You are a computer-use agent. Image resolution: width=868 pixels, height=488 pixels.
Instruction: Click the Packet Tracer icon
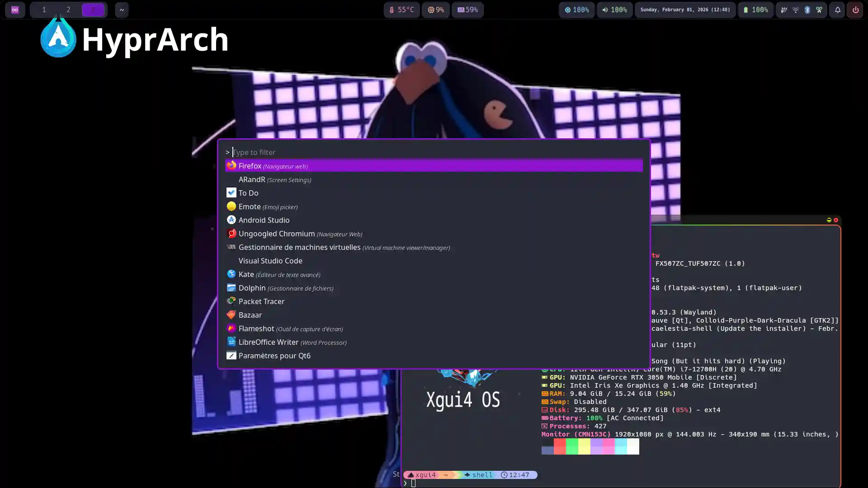coord(231,301)
